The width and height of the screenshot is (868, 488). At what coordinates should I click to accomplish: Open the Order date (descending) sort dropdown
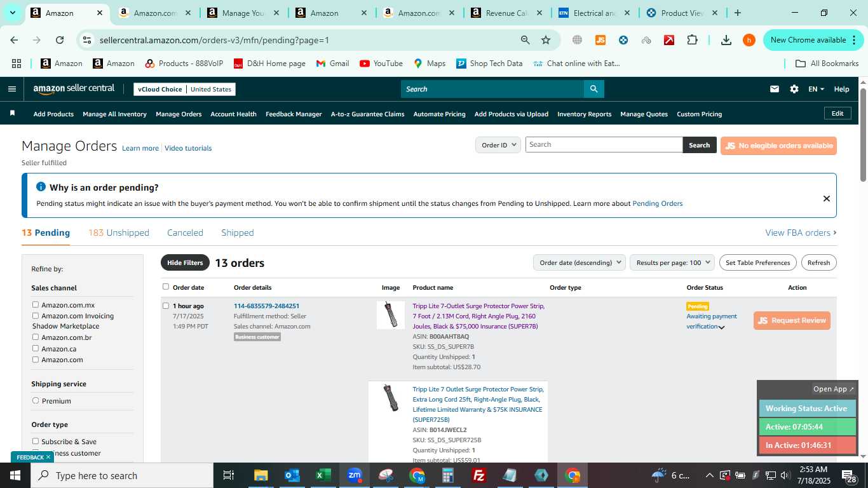click(x=579, y=262)
